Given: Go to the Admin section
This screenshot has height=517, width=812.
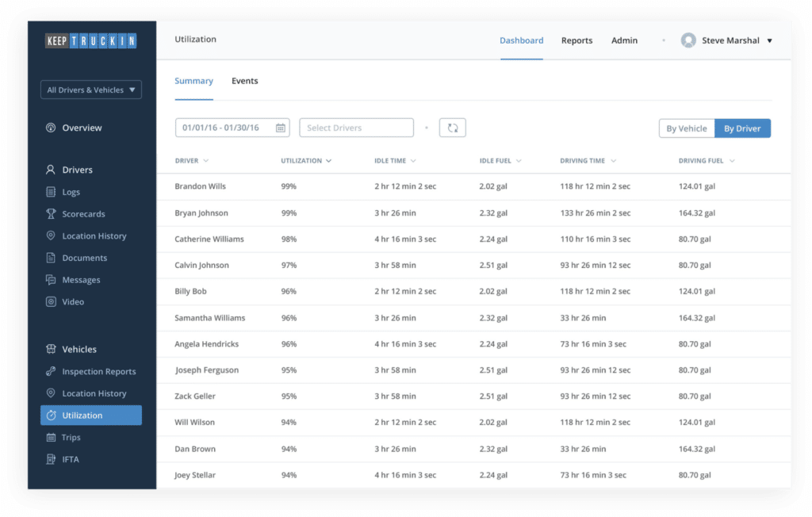Looking at the screenshot, I should click(624, 40).
